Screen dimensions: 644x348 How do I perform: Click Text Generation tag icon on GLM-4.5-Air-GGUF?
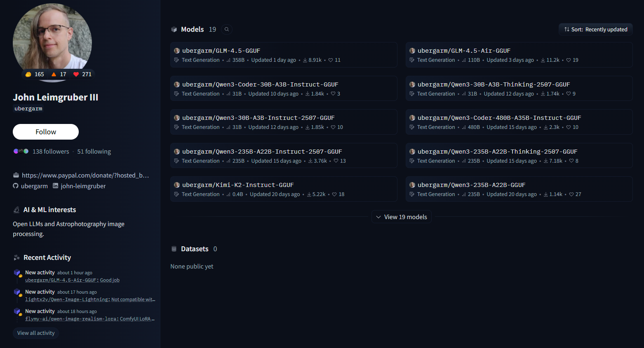[x=412, y=60]
